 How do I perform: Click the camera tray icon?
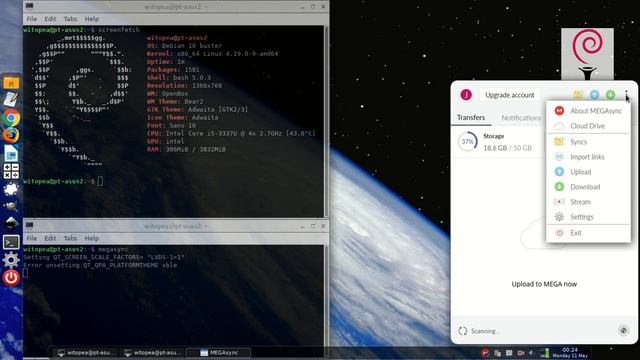[521, 353]
